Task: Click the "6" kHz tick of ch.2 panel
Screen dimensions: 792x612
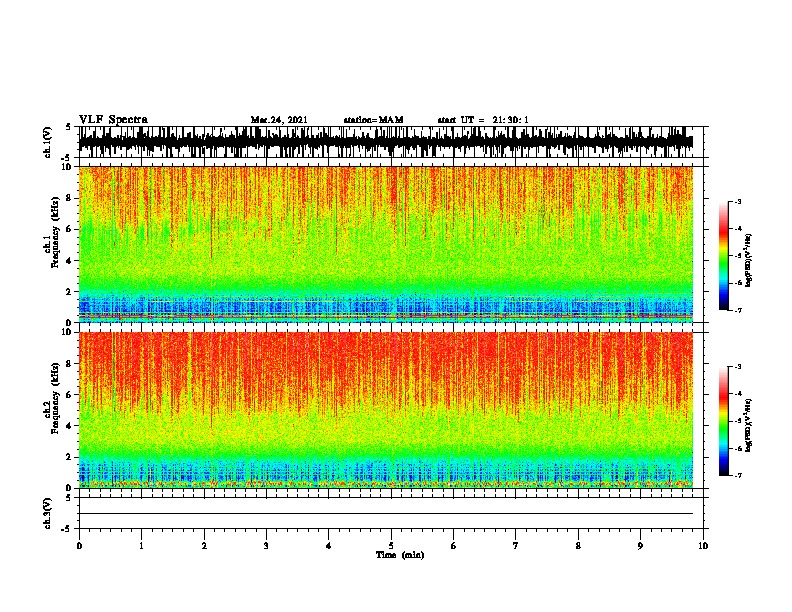Action: [x=70, y=395]
